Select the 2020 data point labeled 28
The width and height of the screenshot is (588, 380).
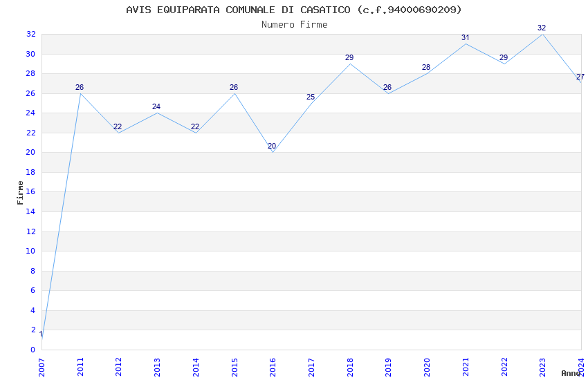[x=426, y=68]
